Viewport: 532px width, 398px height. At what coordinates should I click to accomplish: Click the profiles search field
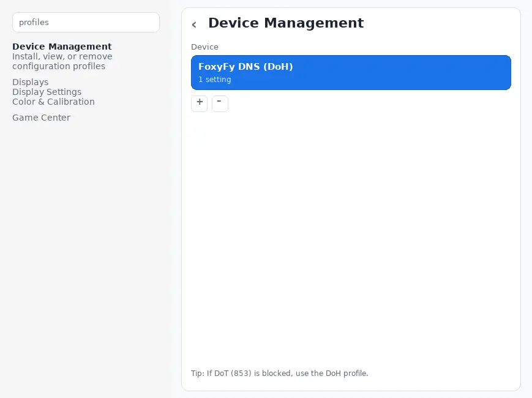(x=86, y=23)
